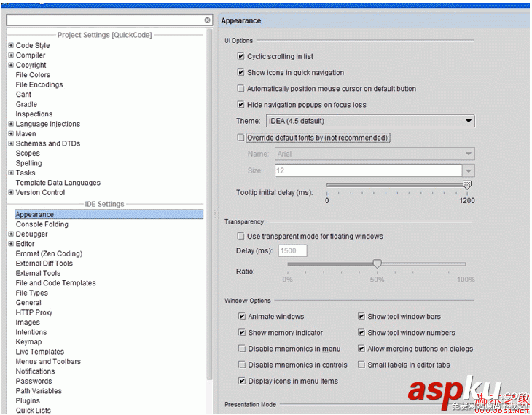Expand the Maven node

[11, 133]
